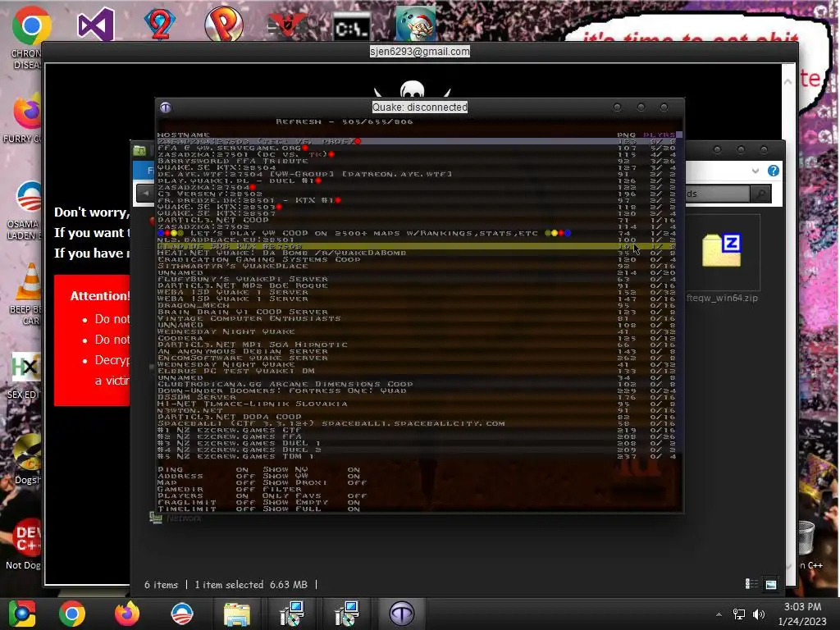Toggle the Show Empty filter
The image size is (840, 630).
[311, 502]
